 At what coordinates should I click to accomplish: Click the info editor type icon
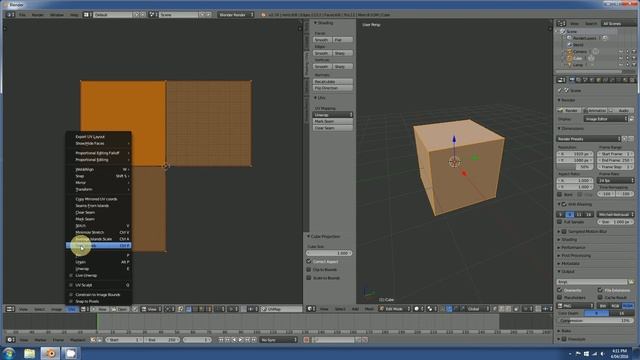[x=10, y=15]
